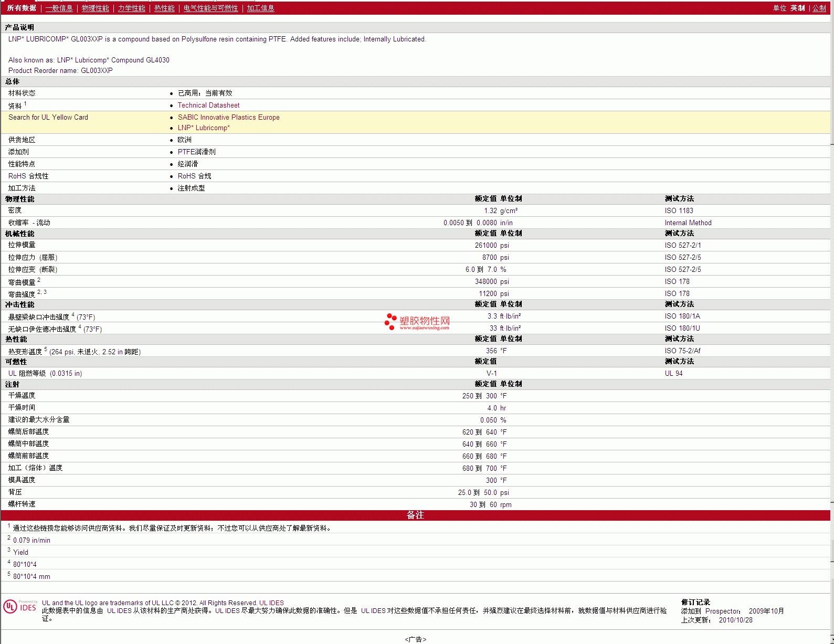Viewport: 834px width, 644px height.
Task: Click the 80*10*4 mm footnote
Action: click(31, 577)
